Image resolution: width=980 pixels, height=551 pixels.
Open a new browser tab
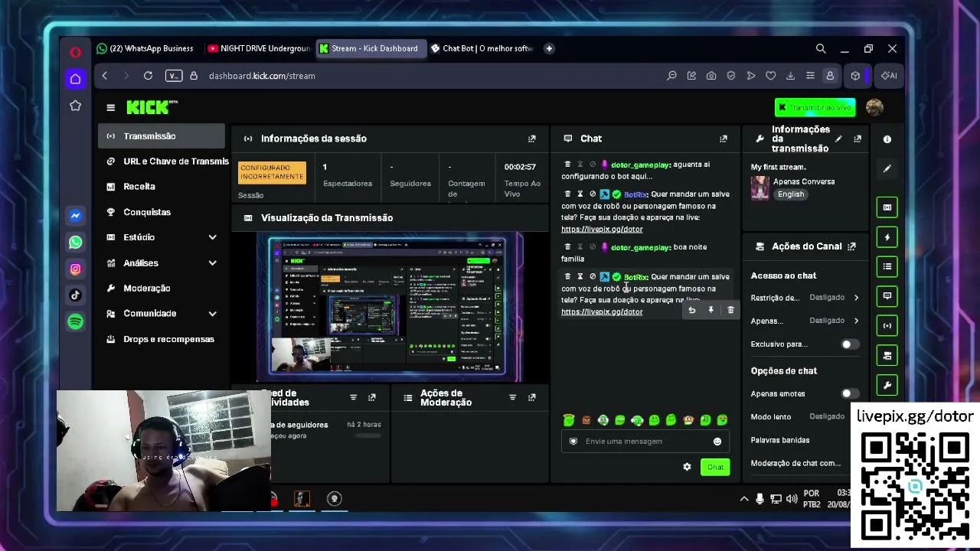point(549,48)
